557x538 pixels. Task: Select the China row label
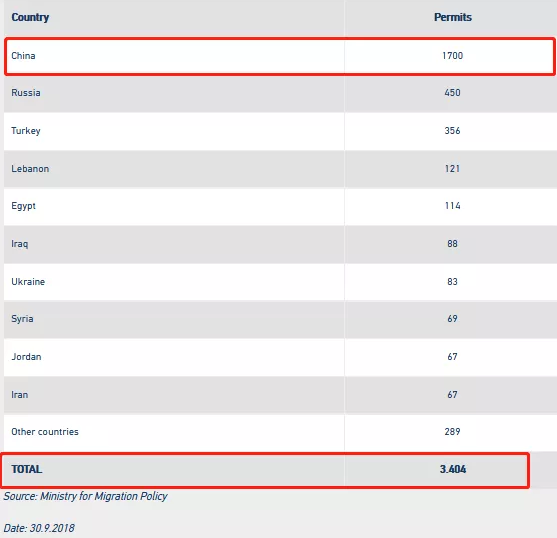23,56
